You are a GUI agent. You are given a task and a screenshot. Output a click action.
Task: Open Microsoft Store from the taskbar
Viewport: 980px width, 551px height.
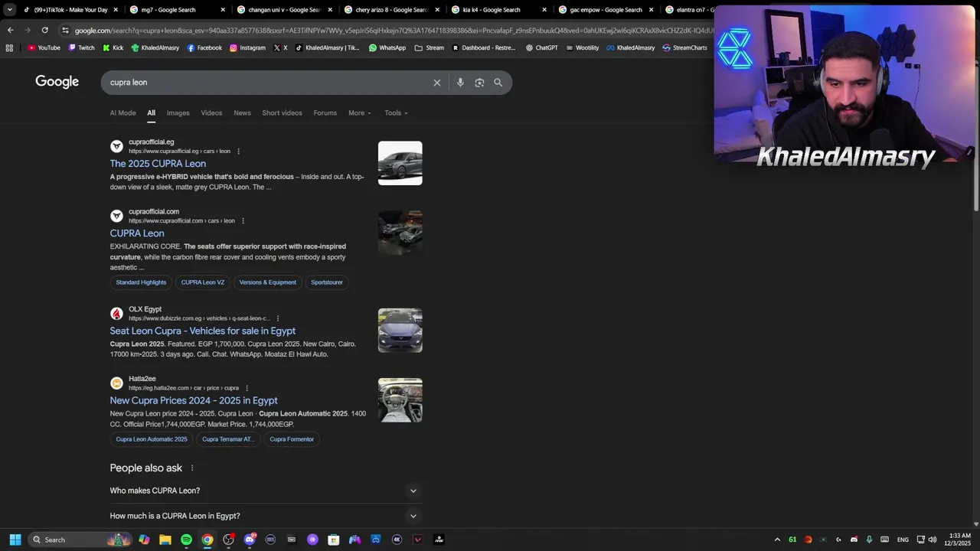[x=334, y=540]
